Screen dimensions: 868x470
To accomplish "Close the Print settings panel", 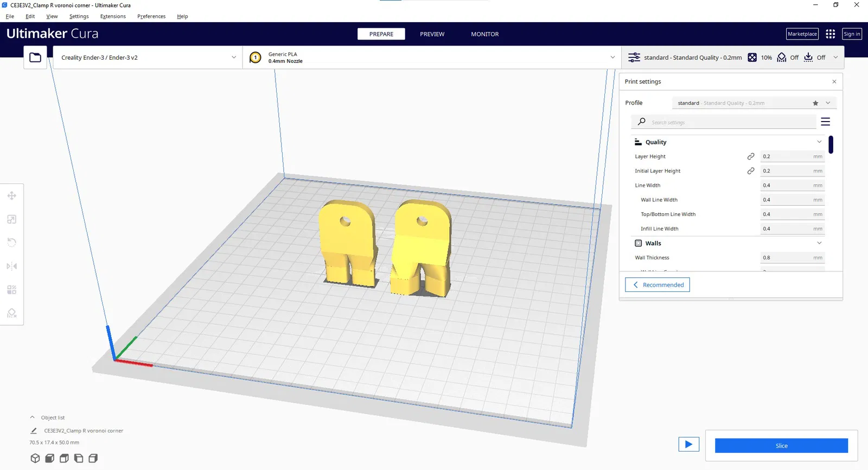I will [x=834, y=82].
